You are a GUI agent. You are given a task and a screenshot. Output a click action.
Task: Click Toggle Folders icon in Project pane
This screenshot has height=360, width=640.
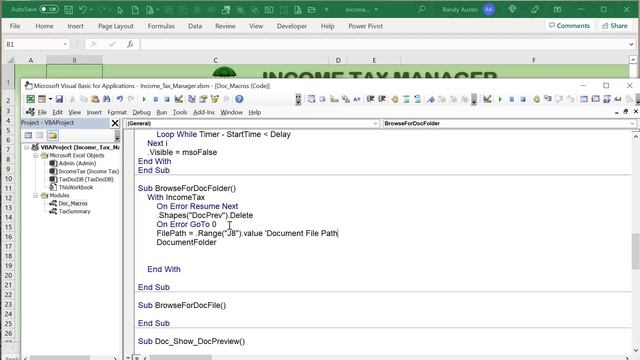point(53,135)
